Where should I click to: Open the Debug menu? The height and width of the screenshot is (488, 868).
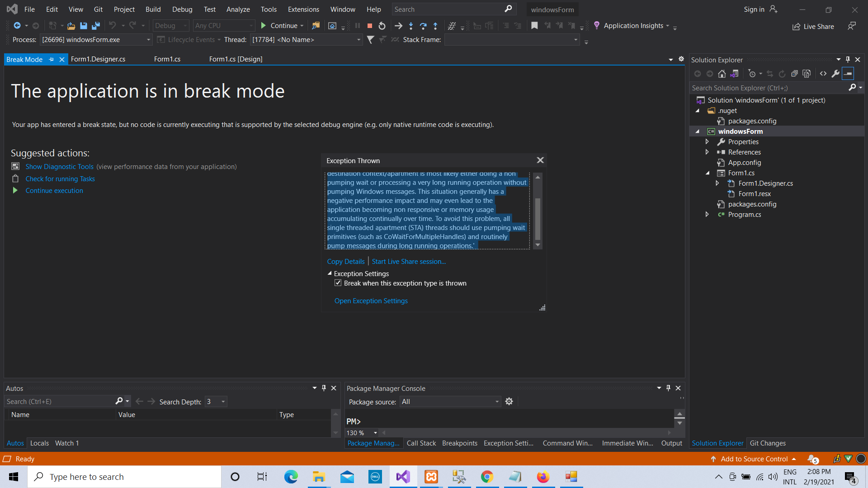pyautogui.click(x=182, y=9)
